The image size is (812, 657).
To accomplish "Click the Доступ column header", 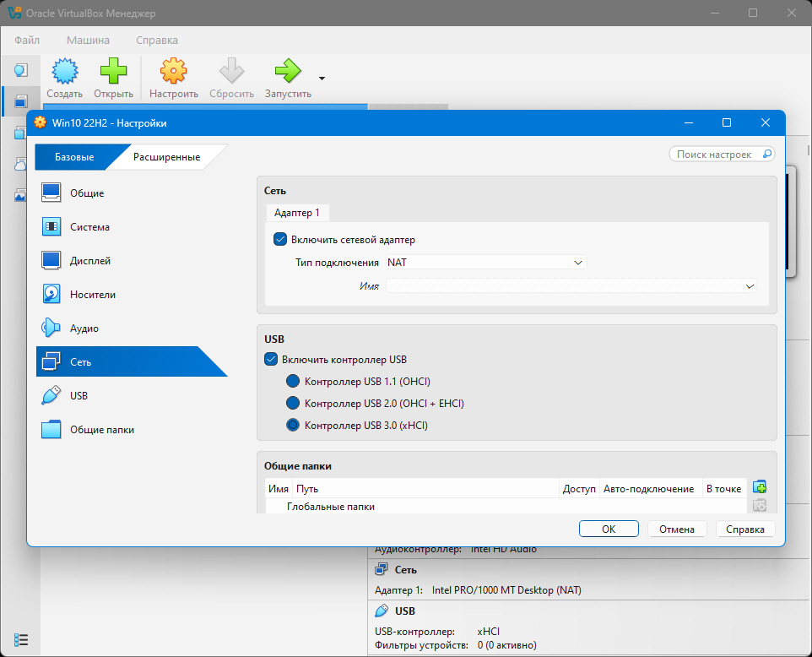I will [580, 489].
